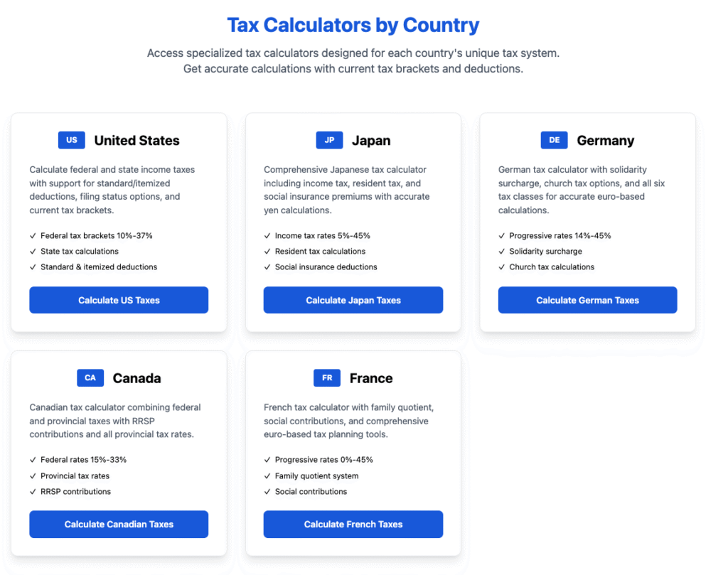The height and width of the screenshot is (575, 728).
Task: Open the Calculate German Taxes button
Action: [587, 300]
